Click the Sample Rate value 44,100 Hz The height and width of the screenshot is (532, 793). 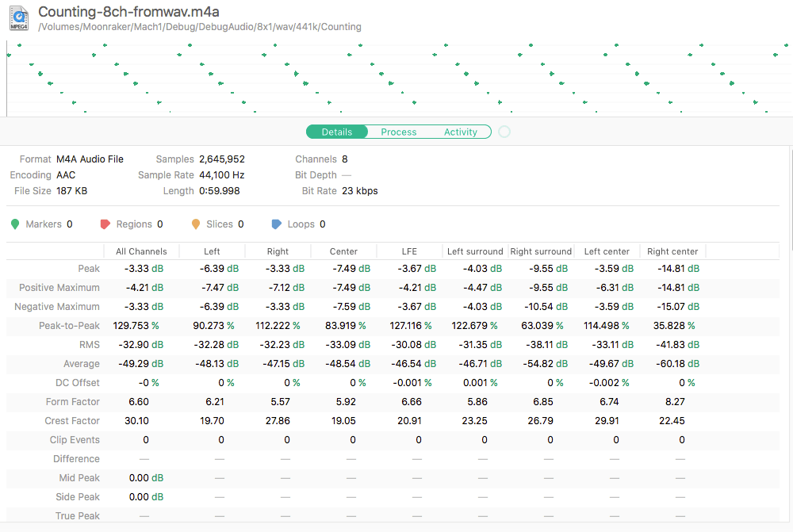(x=222, y=175)
